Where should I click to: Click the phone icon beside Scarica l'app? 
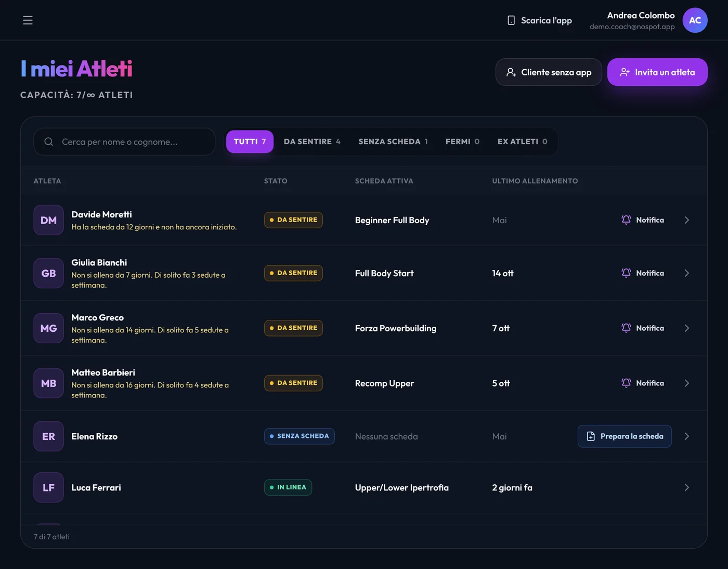tap(511, 20)
